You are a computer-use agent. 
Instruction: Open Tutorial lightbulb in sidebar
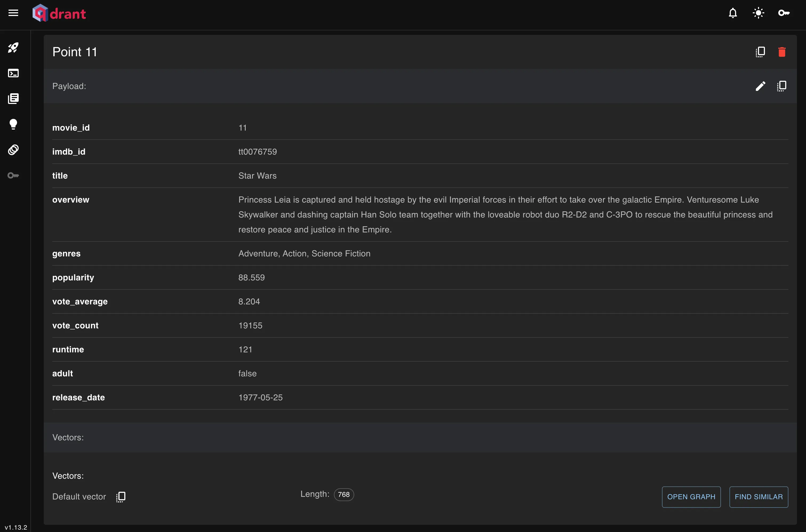(x=13, y=124)
